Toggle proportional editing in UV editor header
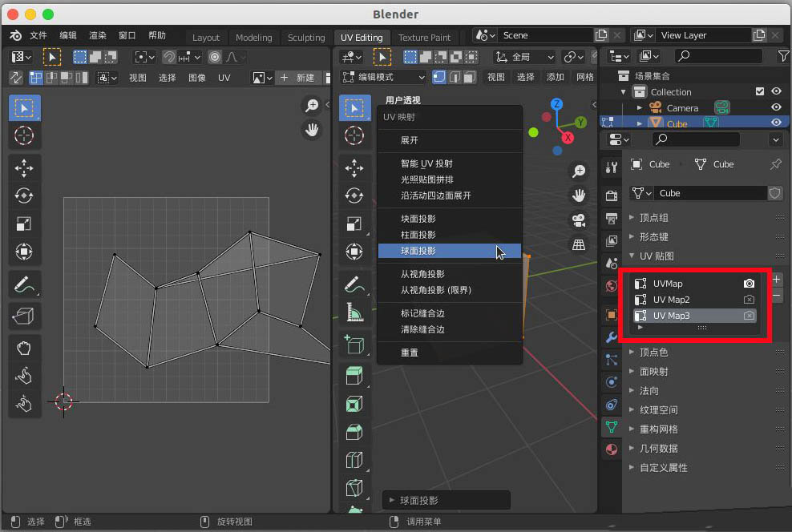The height and width of the screenshot is (532, 792). tap(215, 57)
